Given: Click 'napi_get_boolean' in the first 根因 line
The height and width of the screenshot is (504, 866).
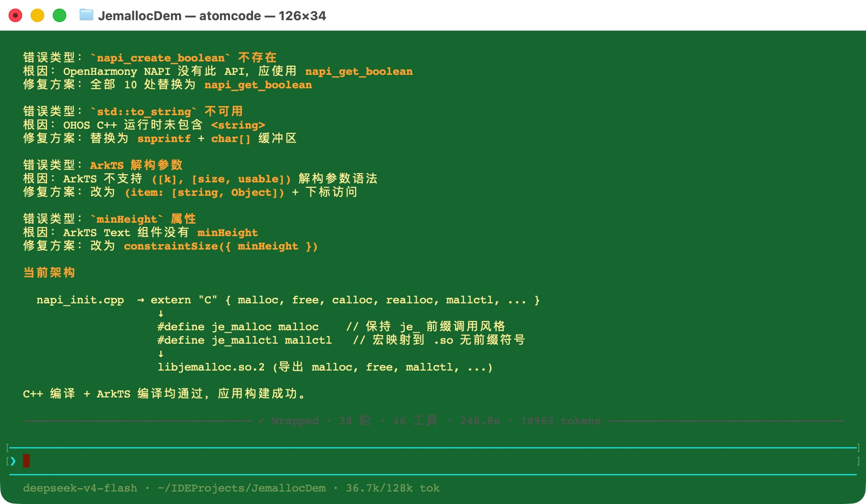Looking at the screenshot, I should 359,71.
